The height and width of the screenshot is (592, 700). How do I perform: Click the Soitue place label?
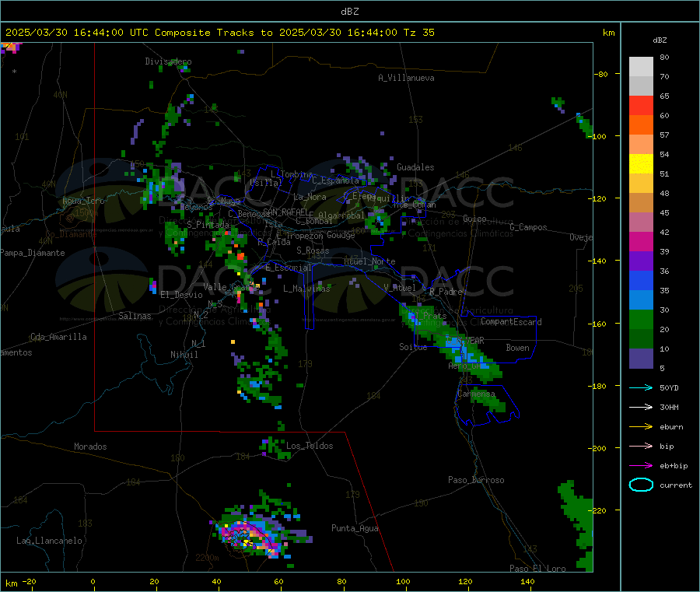point(413,346)
